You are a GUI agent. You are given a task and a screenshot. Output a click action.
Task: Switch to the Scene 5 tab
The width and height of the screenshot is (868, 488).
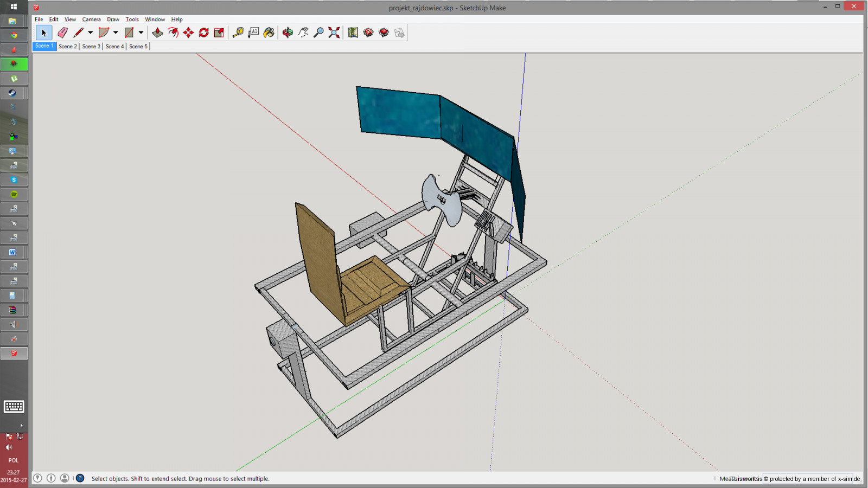(138, 47)
